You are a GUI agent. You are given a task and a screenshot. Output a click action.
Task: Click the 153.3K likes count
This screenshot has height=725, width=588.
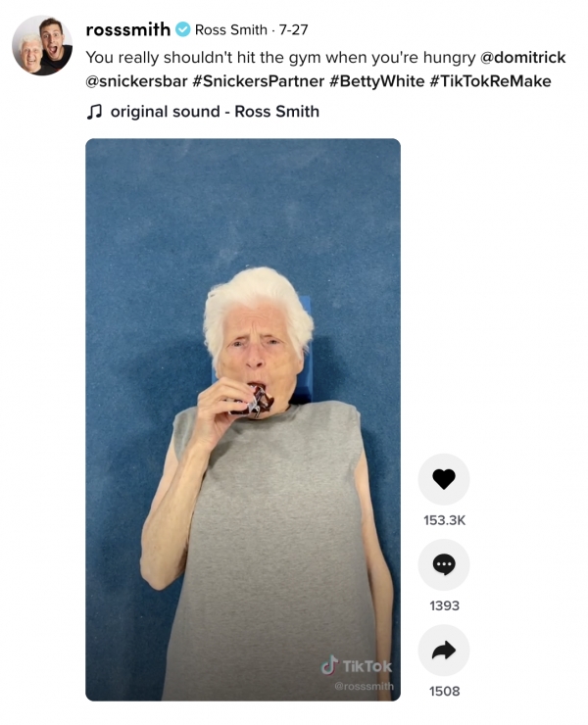[x=444, y=520]
